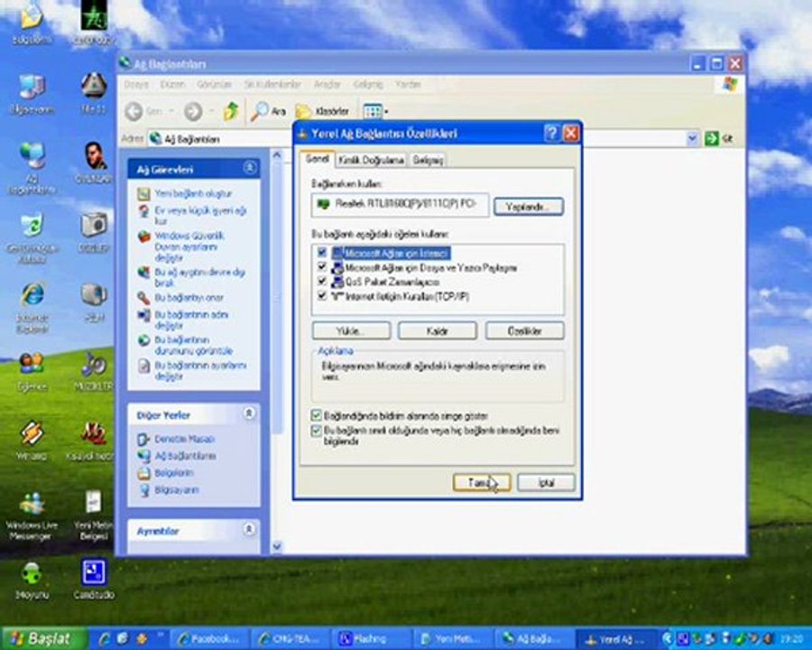Open Ağ Bağlantılarım desktop icon
Image resolution: width=812 pixels, height=650 pixels.
click(x=32, y=167)
